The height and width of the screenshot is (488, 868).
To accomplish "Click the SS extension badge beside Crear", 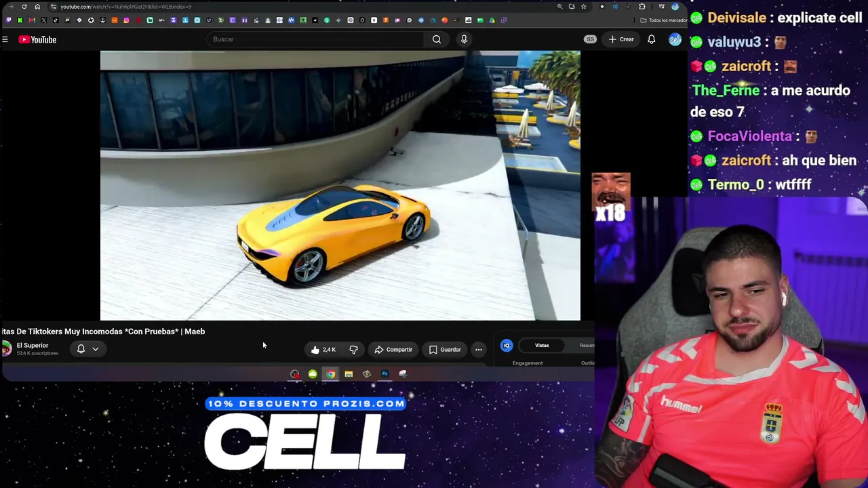I will (590, 39).
